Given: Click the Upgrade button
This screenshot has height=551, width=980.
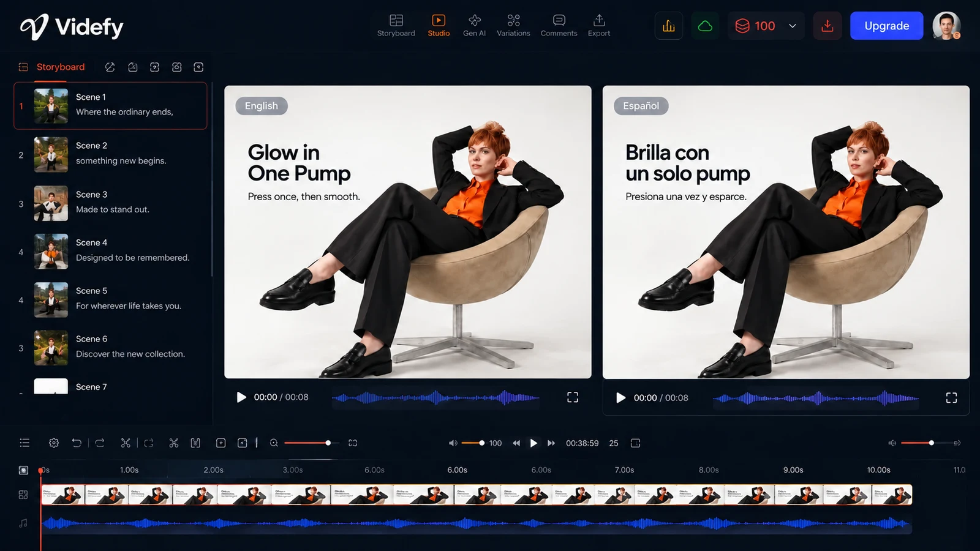Looking at the screenshot, I should click(886, 26).
